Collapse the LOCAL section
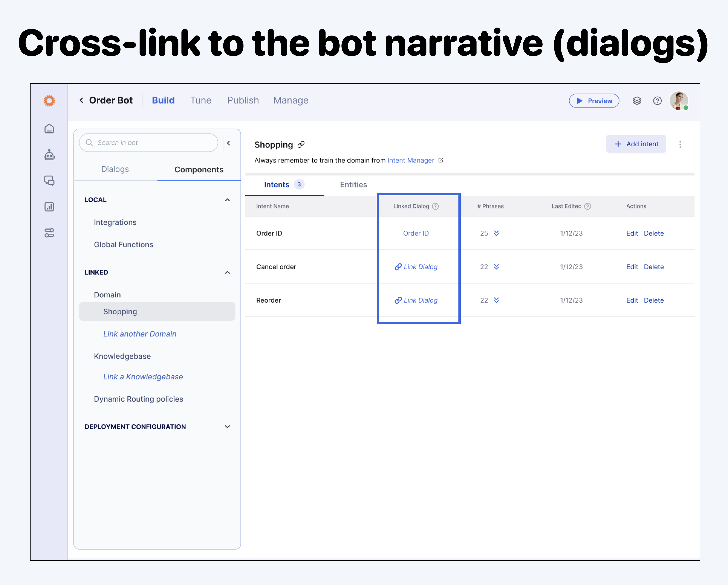728x585 pixels. [228, 200]
